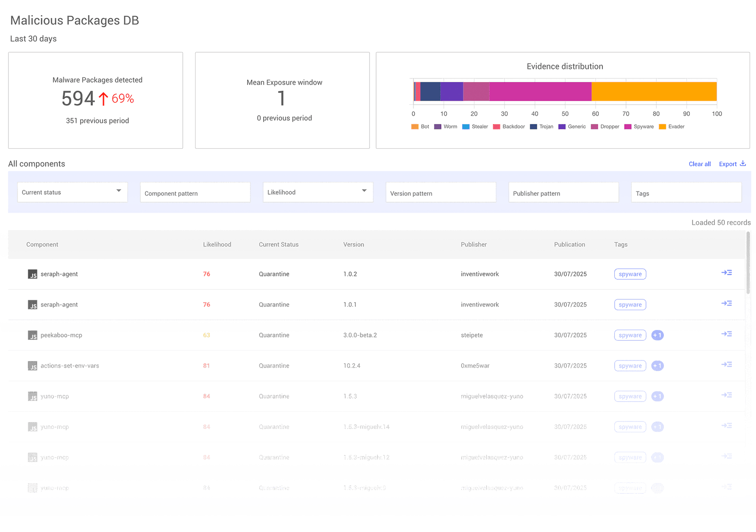The image size is (756, 532).
Task: Open the Current status dropdown
Action: click(72, 192)
